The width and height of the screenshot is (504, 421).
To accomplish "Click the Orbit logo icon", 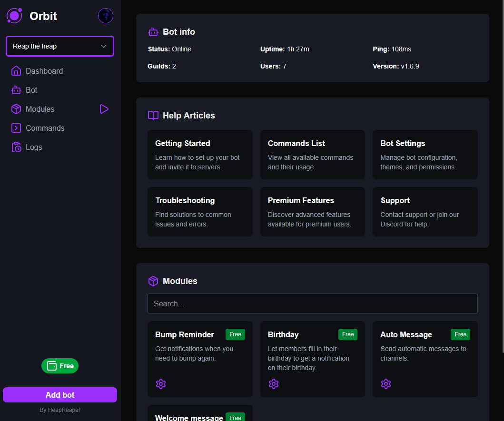I will pos(14,16).
